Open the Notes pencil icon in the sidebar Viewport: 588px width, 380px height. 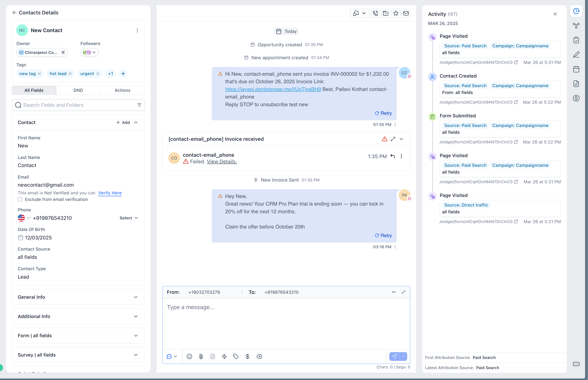click(576, 54)
